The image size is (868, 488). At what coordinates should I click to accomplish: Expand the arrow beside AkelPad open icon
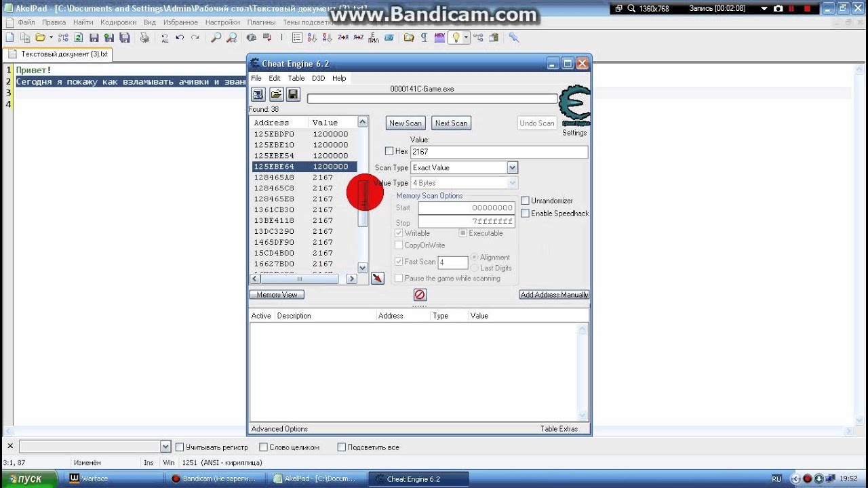pos(51,37)
